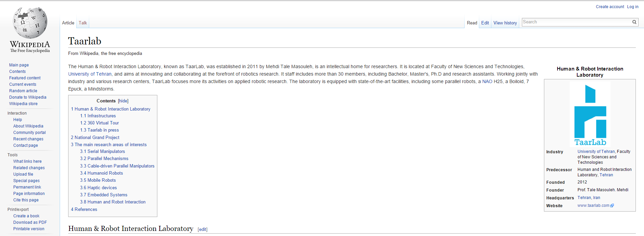Go to Main page in sidebar
This screenshot has height=236, width=644.
[19, 65]
